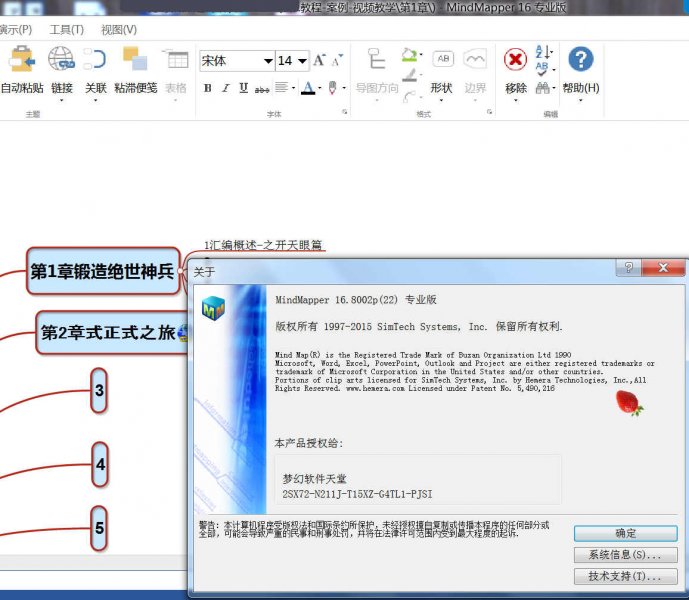Click the 梦幻软件天堂 licensee name
This screenshot has width=689, height=600.
[x=314, y=478]
